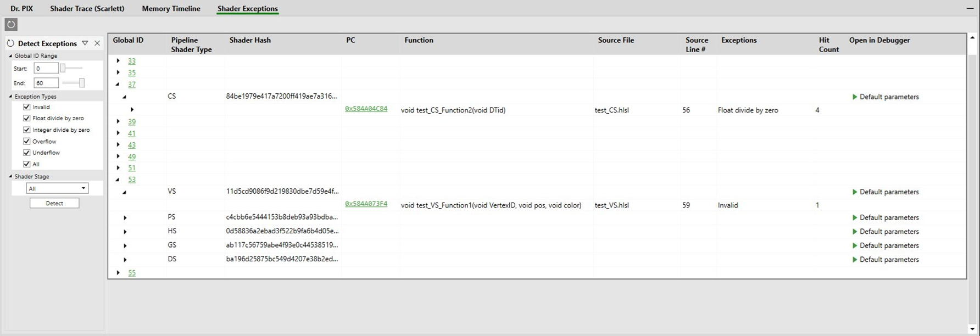Minimize the panel with top-right dash
Screen dimensions: 980x336
(970, 8)
